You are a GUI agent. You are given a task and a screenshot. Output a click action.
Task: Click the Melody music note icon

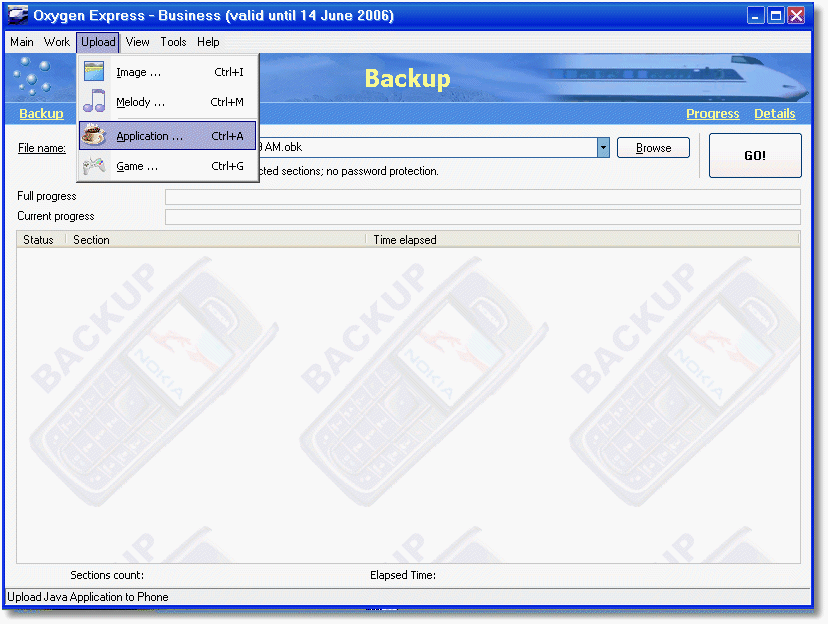pos(94,101)
